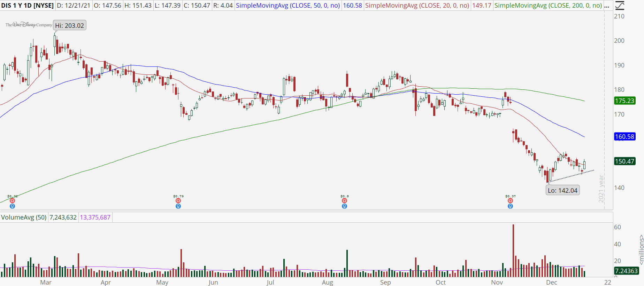Click the blue lightbulb icon below $0.32
This screenshot has height=286, width=644.
[x=13, y=206]
